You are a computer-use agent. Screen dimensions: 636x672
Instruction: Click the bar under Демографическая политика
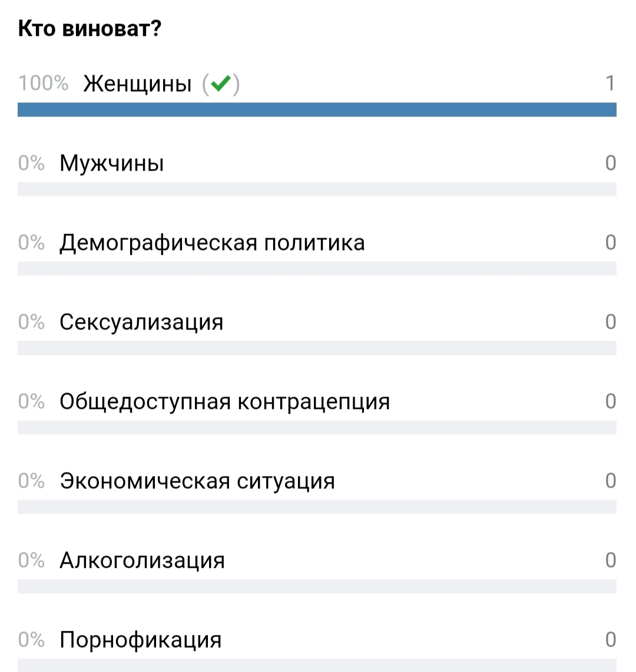[317, 268]
